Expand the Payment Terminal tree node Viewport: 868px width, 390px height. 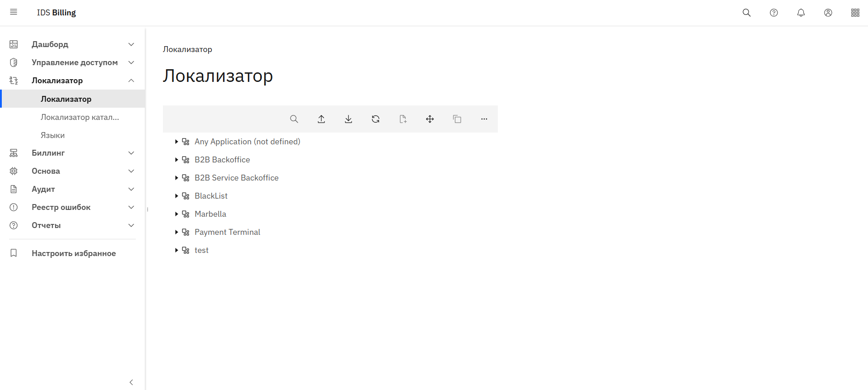coord(176,232)
